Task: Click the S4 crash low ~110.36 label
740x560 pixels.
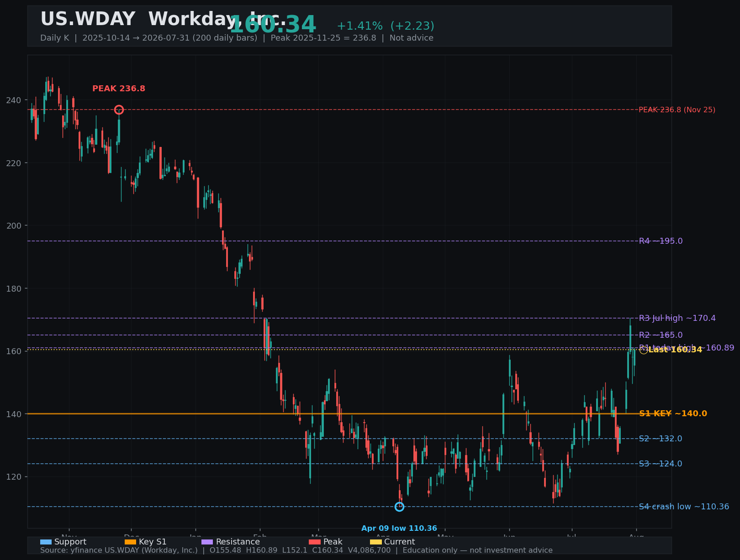Action: pyautogui.click(x=684, y=507)
